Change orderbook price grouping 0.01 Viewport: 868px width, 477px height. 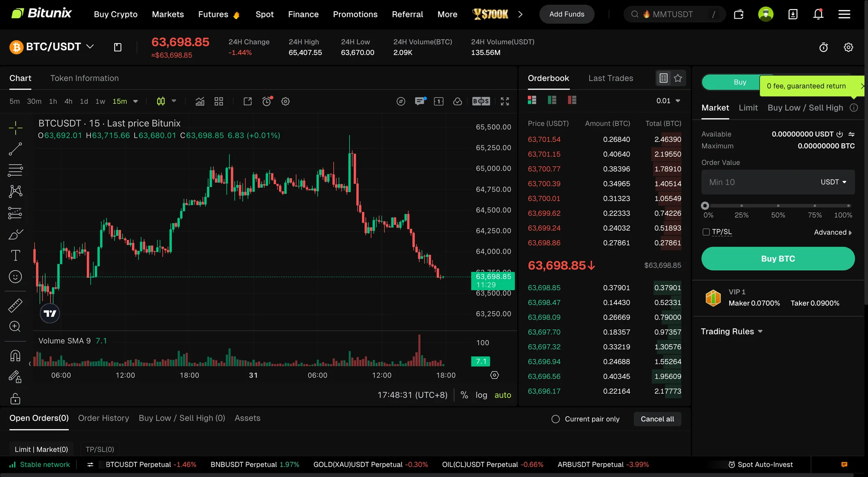point(668,100)
